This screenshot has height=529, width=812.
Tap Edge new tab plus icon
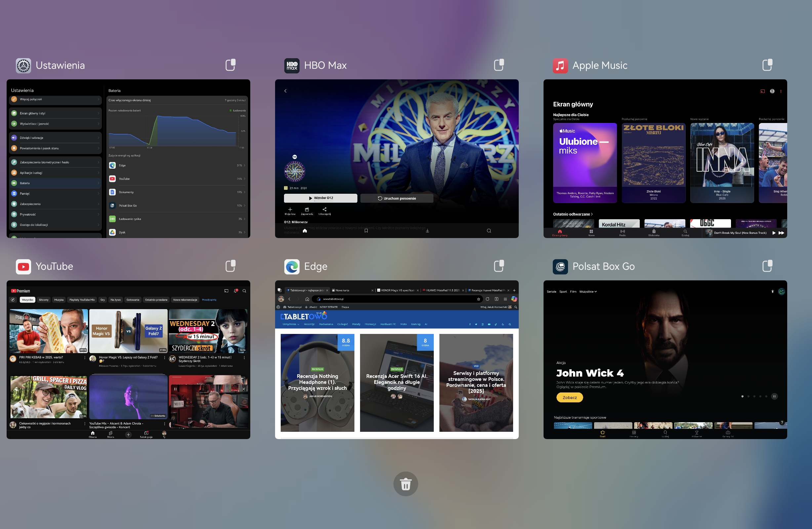pos(514,290)
